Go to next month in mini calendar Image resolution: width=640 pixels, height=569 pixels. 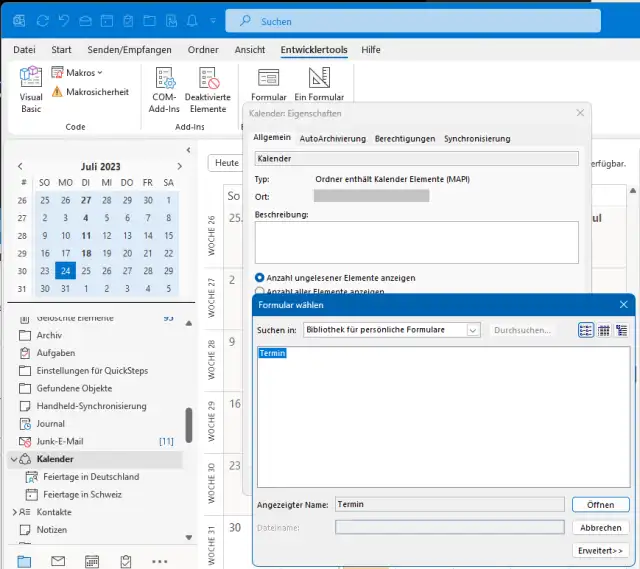(179, 165)
